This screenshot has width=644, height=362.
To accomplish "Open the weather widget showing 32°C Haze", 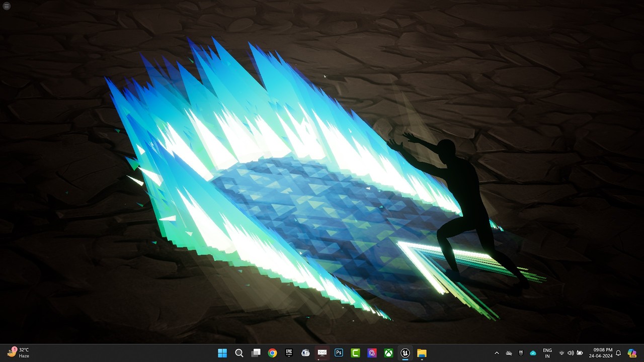I will tap(18, 353).
